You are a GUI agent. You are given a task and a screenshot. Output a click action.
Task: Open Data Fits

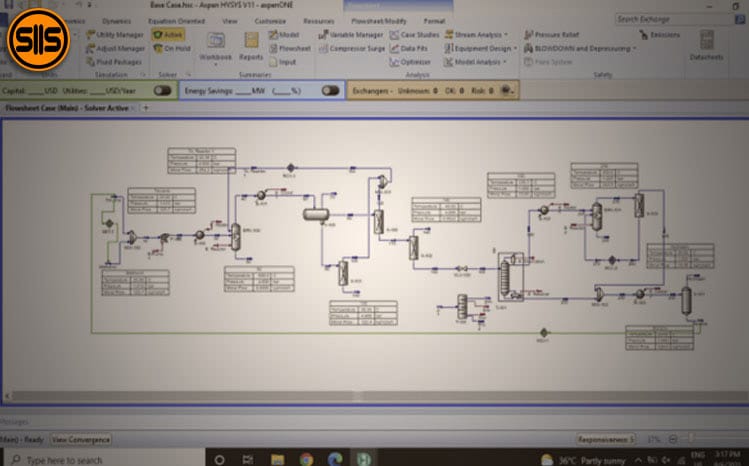pyautogui.click(x=409, y=48)
